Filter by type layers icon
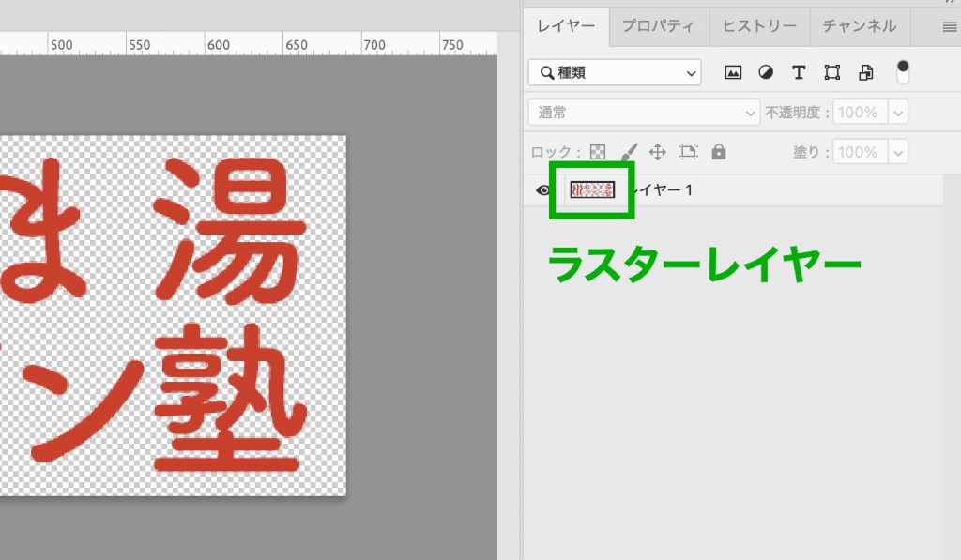Screen dimensions: 961x560 tap(798, 72)
